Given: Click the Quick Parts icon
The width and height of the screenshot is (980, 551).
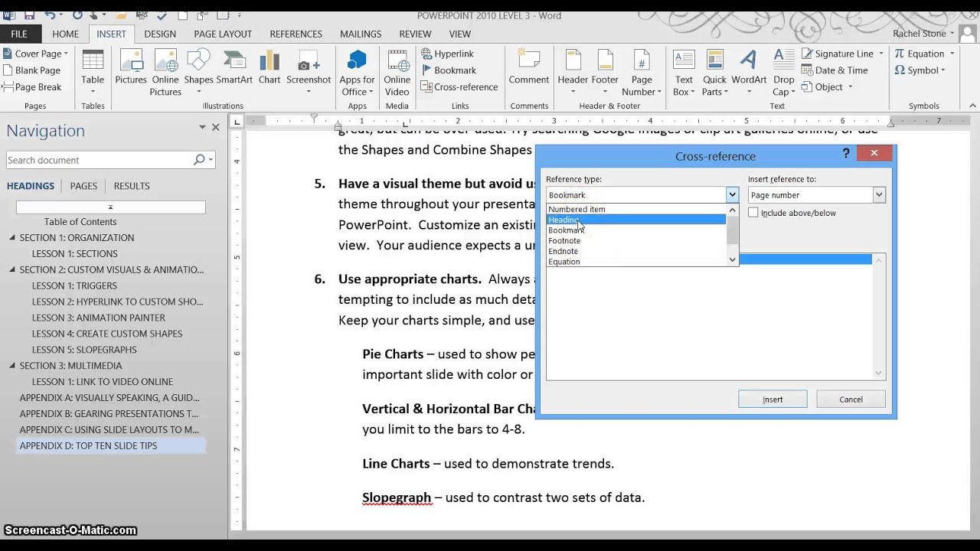Looking at the screenshot, I should (714, 73).
